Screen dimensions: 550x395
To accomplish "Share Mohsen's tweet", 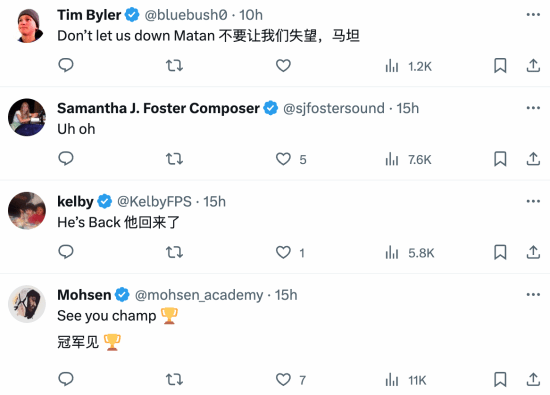I will click(533, 380).
